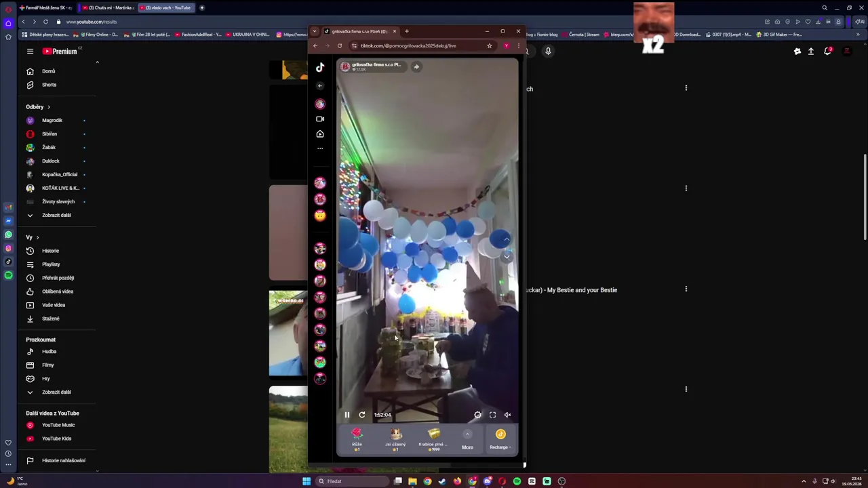
Task: Show hidden system tray icons
Action: 804,481
